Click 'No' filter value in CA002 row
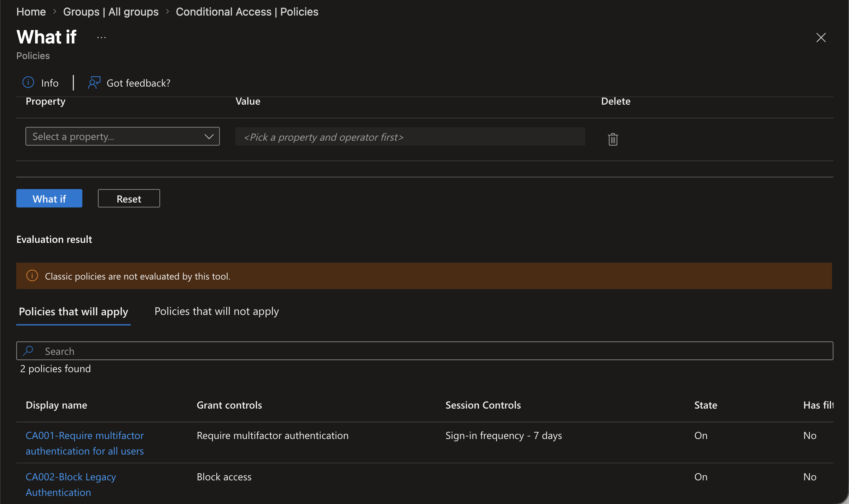The image size is (849, 504). 810,477
